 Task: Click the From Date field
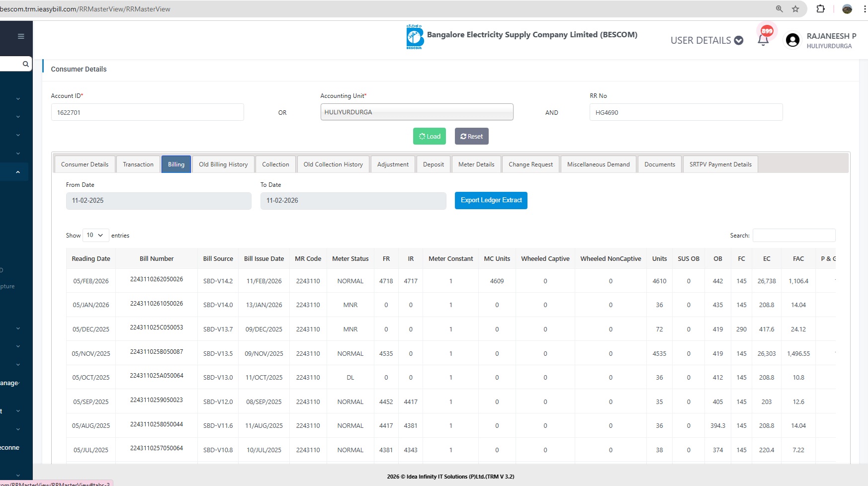click(x=158, y=201)
